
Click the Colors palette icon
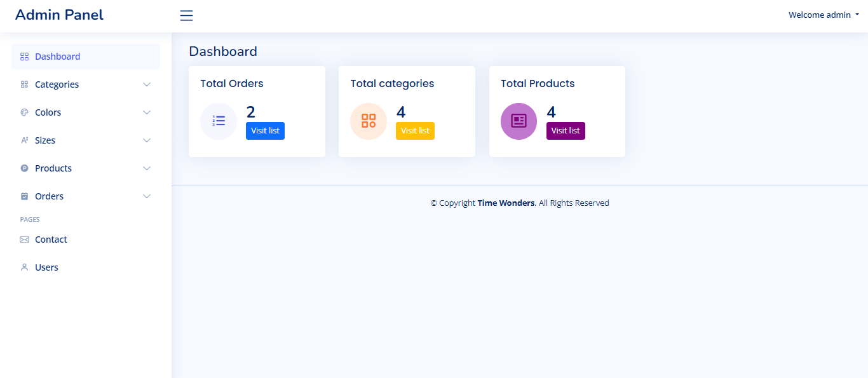point(25,112)
